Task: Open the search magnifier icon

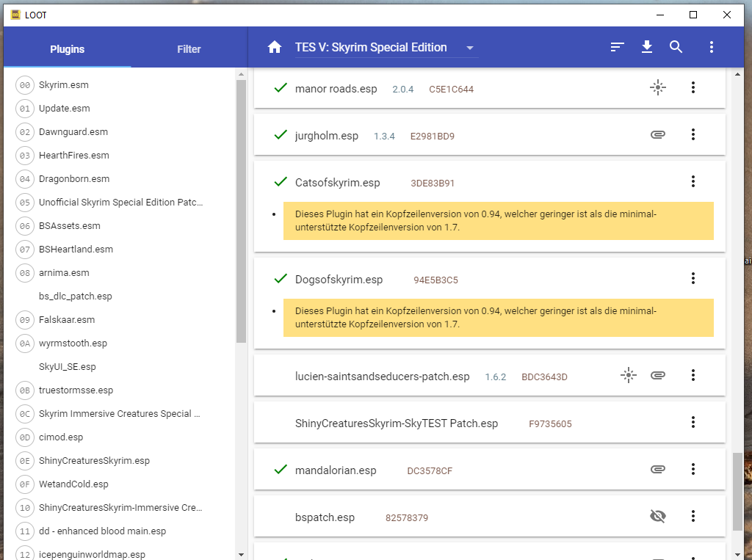Action: coord(676,48)
